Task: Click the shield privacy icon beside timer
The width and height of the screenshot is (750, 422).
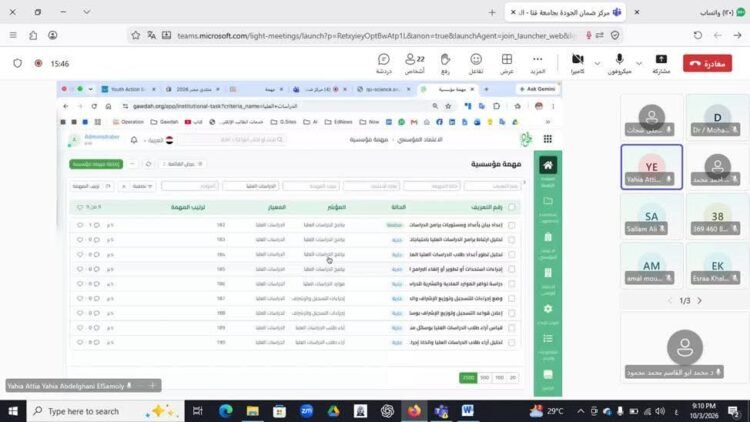Action: (x=18, y=63)
